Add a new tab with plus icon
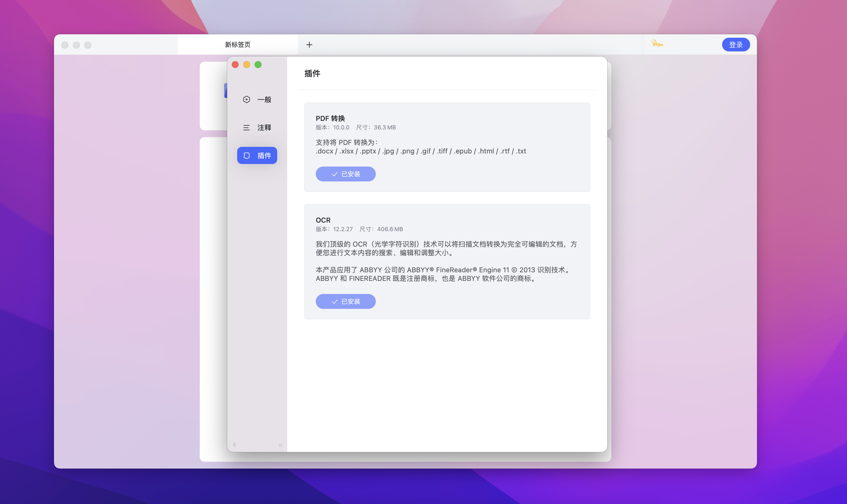Viewport: 847px width, 504px height. [x=309, y=45]
